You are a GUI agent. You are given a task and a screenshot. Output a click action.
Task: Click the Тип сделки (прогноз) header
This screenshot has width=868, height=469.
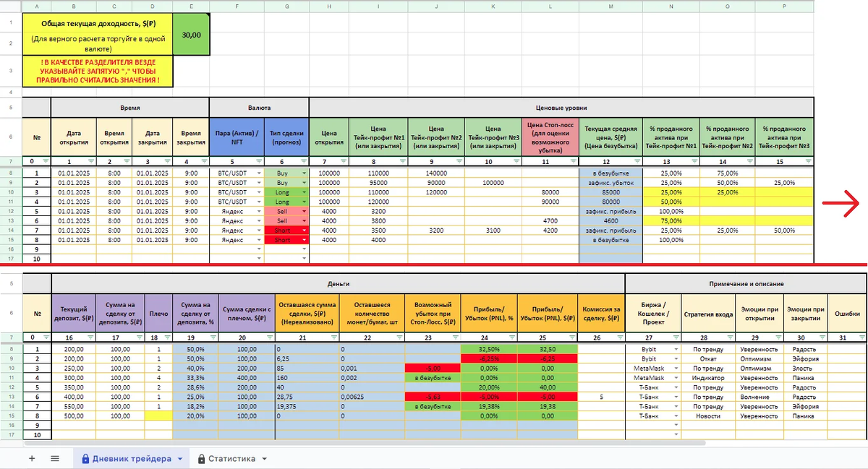(286, 137)
